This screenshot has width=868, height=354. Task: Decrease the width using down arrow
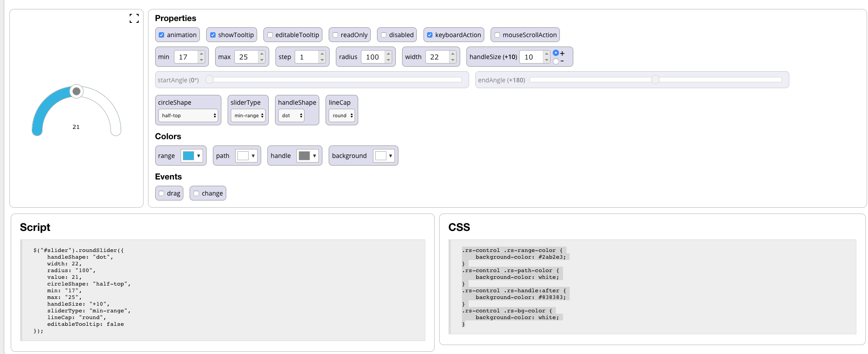[453, 60]
